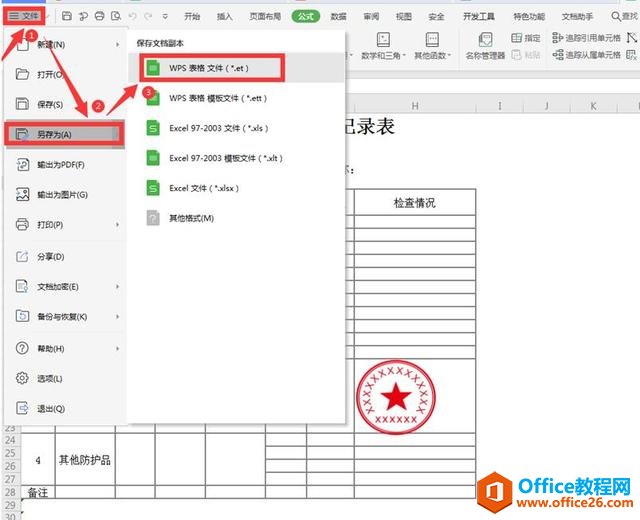This screenshot has height=520, width=640.
Task: Open the 数学和三角 functions dropdown
Action: point(383,46)
